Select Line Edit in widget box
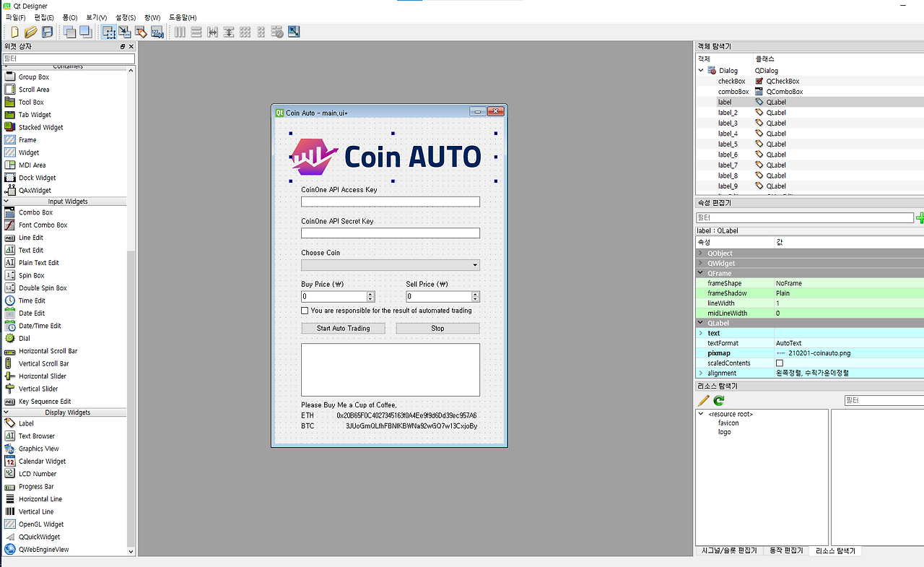 31,238
